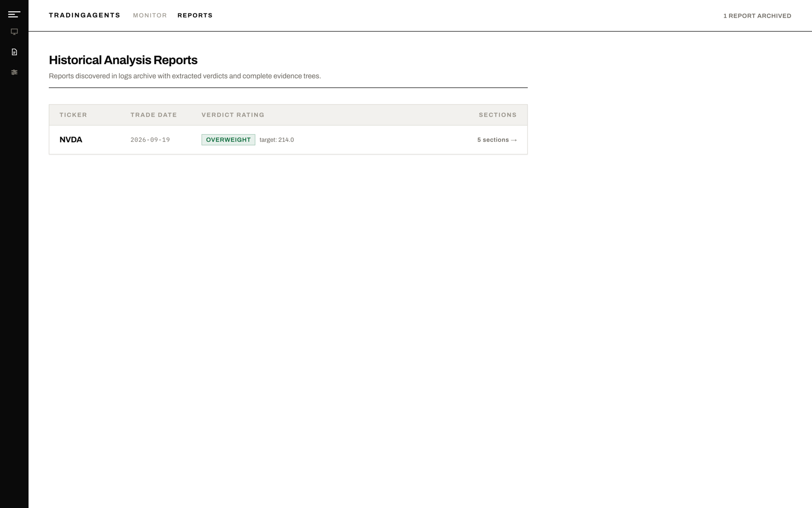Image resolution: width=812 pixels, height=508 pixels.
Task: Click the target: 214.0 value
Action: coord(277,140)
